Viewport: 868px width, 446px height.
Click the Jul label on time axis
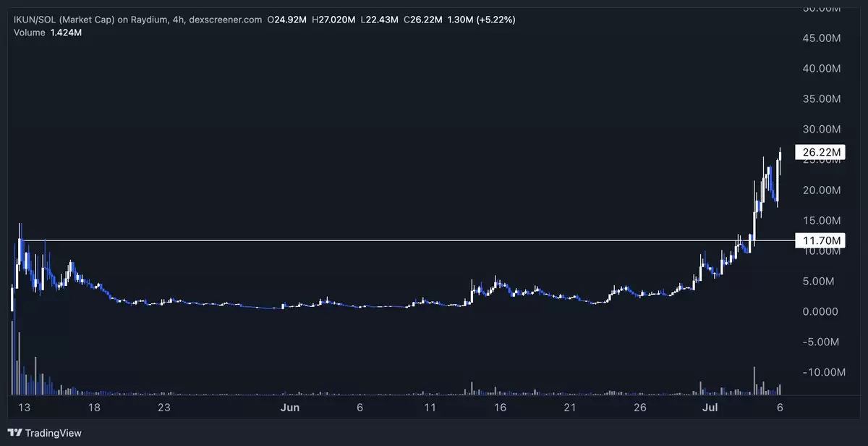(710, 408)
